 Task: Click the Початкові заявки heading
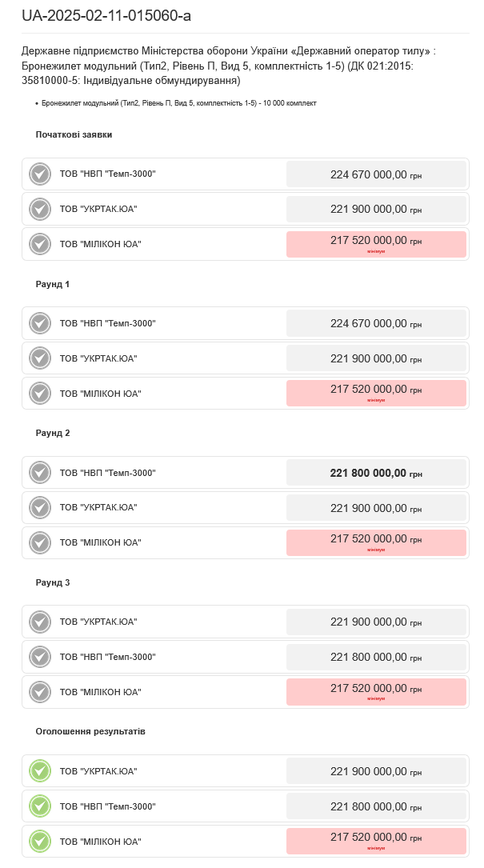pos(74,134)
